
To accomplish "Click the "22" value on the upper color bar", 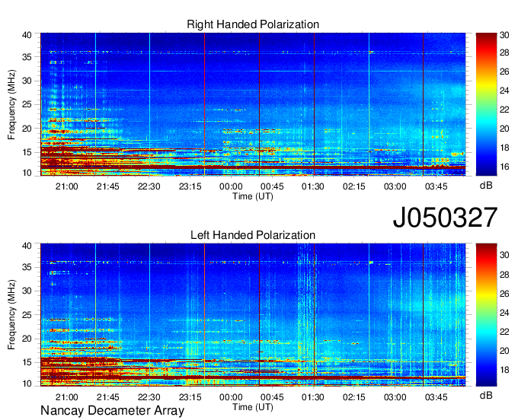I will tap(504, 110).
